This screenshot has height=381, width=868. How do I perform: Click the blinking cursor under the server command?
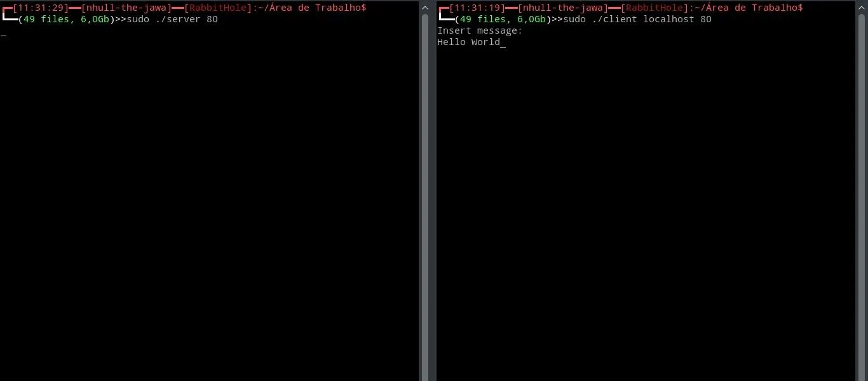[x=3, y=34]
